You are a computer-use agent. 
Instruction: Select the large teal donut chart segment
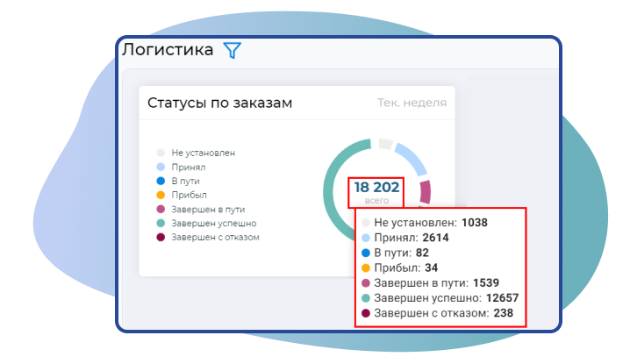click(x=333, y=190)
